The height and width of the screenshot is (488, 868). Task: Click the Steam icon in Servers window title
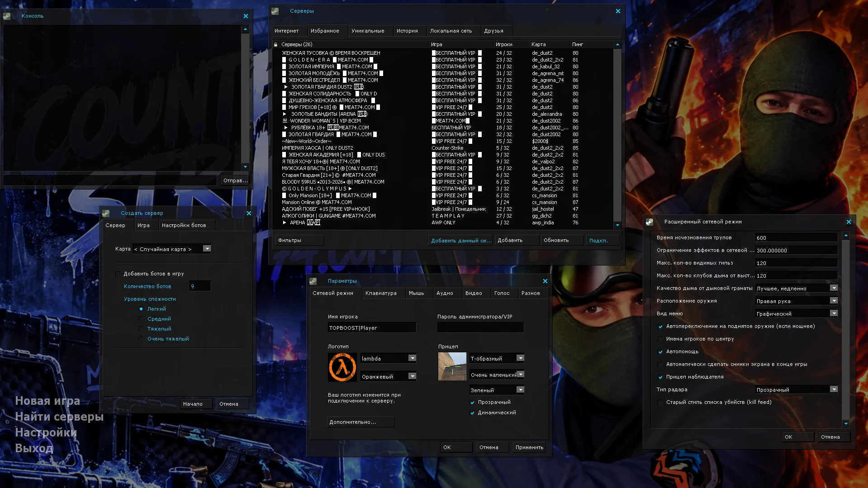275,11
